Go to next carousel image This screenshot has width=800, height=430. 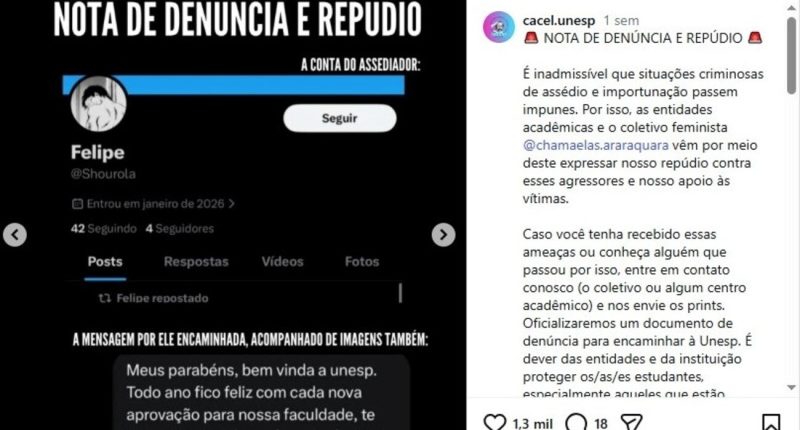coord(443,235)
